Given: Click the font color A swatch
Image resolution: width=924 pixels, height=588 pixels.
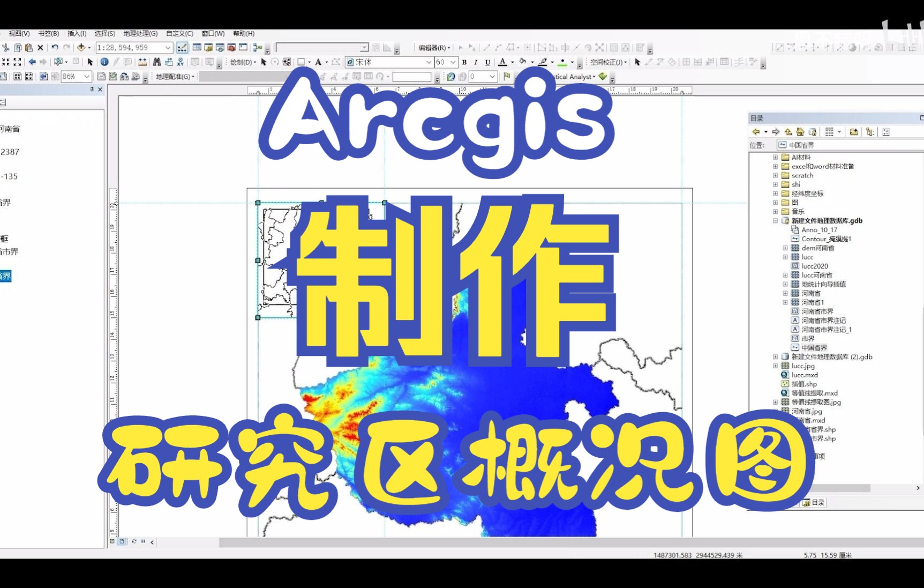Looking at the screenshot, I should click(502, 62).
